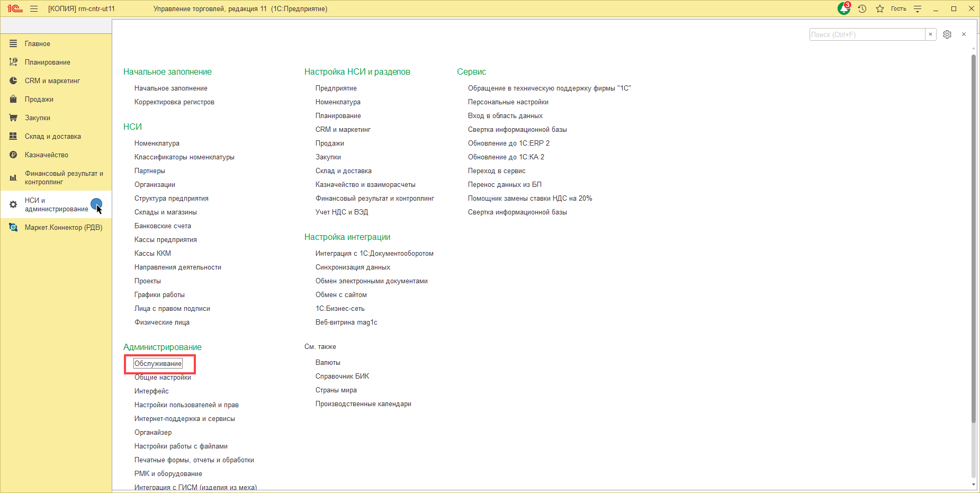The image size is (980, 493).
Task: Open Интерфейс settings link
Action: point(151,391)
